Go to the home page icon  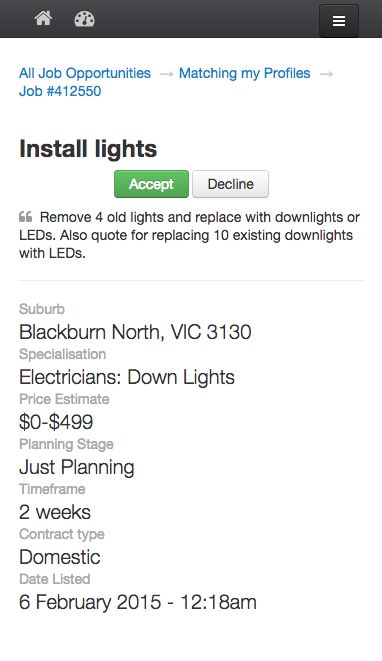pos(43,19)
